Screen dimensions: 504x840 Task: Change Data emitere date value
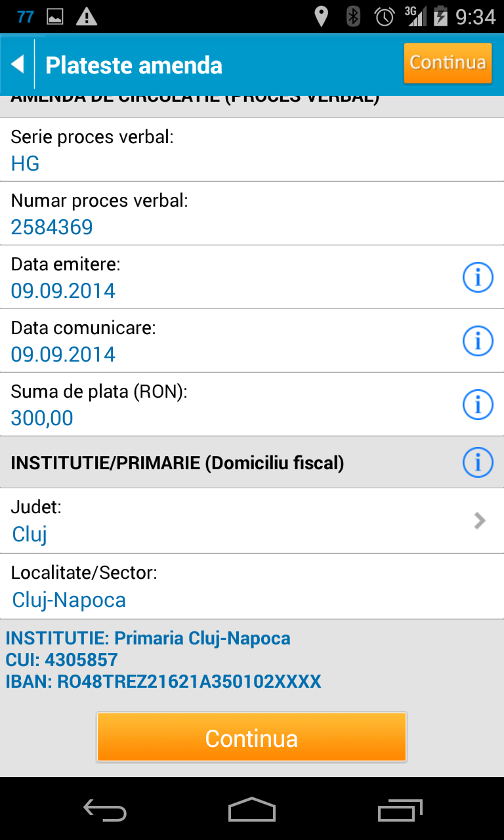[x=63, y=291]
